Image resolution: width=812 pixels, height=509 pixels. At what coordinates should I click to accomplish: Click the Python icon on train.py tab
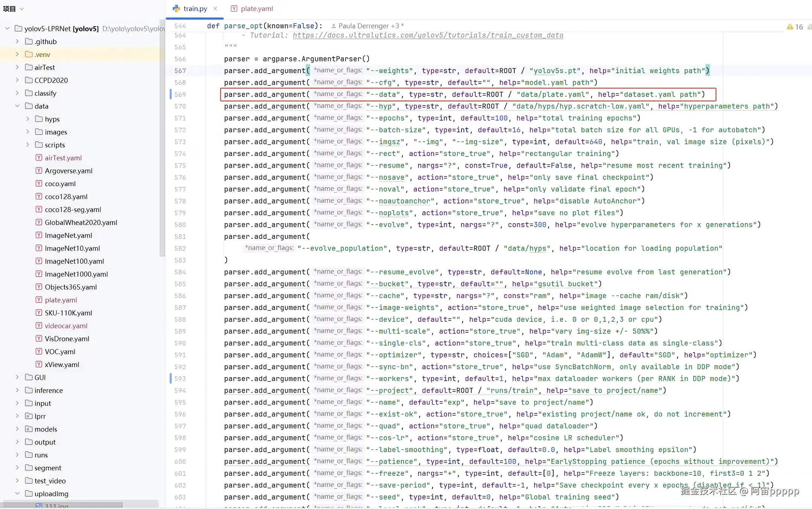[x=176, y=8]
